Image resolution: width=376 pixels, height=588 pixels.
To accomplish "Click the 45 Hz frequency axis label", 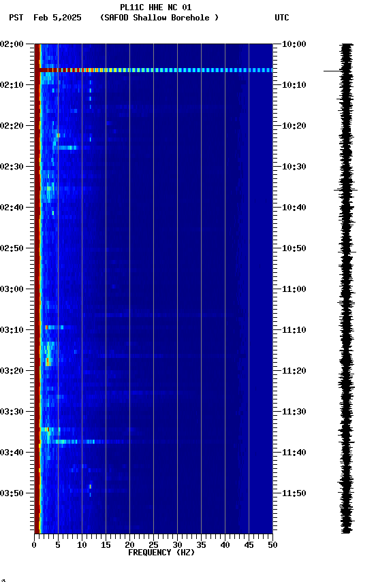I will (x=249, y=545).
